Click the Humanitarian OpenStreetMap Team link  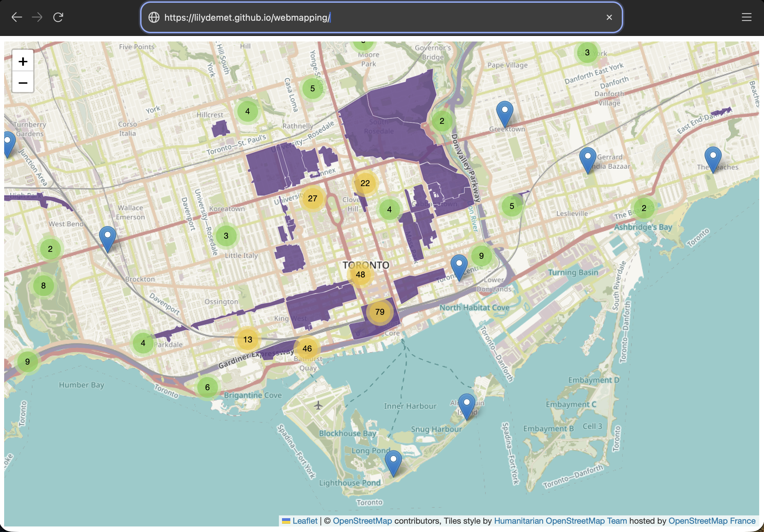(x=560, y=521)
